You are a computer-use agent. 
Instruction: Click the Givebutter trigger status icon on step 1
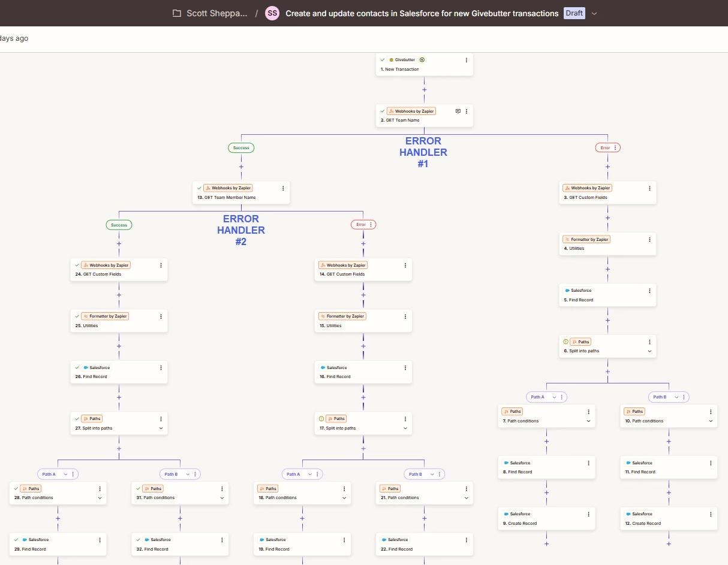pos(422,60)
